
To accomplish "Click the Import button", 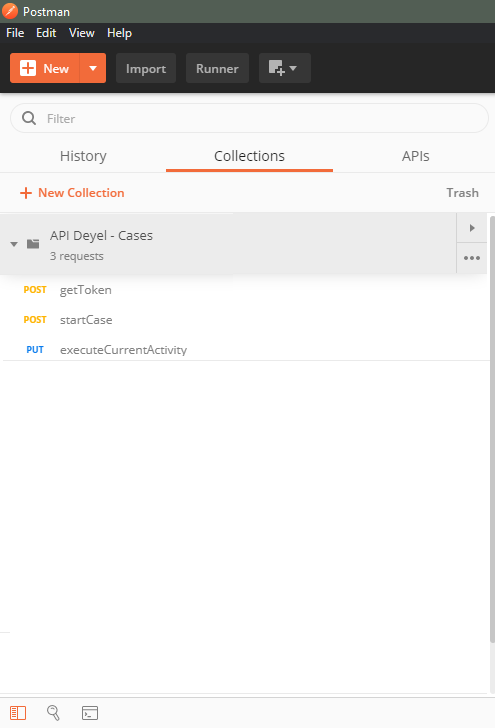I will (146, 68).
